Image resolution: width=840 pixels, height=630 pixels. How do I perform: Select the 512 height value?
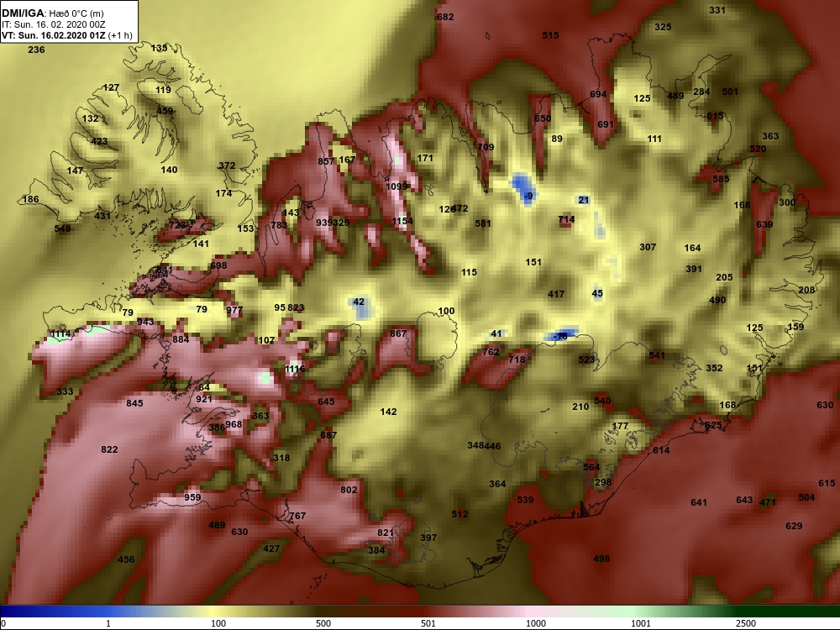tap(459, 514)
